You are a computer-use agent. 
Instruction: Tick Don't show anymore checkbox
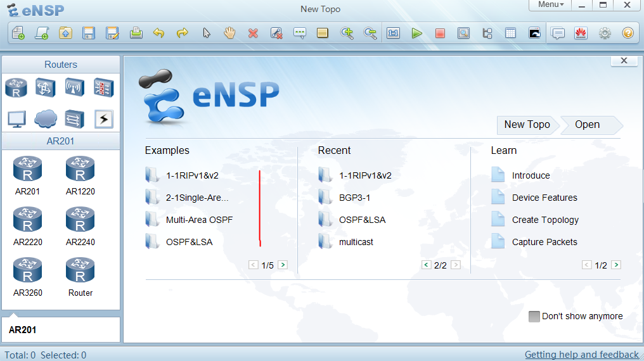pos(534,316)
